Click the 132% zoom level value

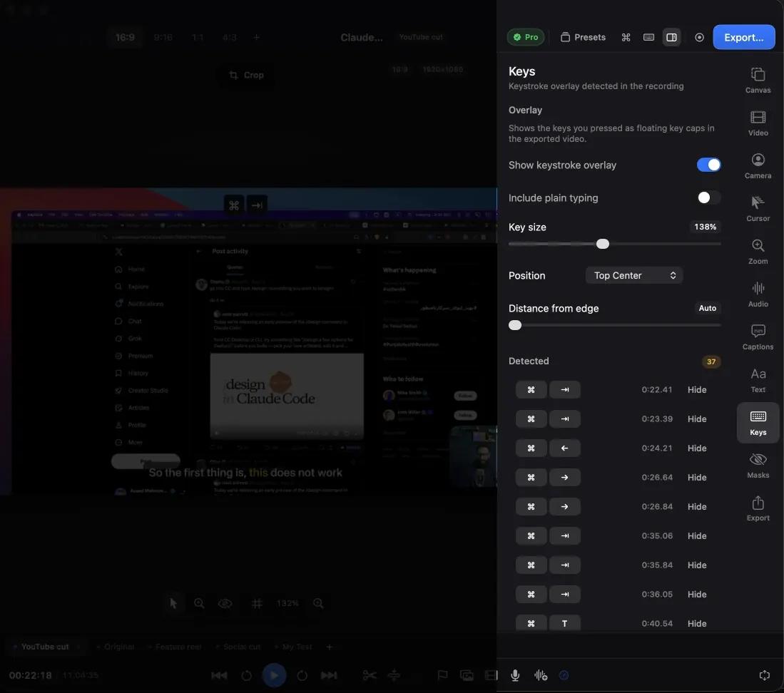click(x=287, y=603)
